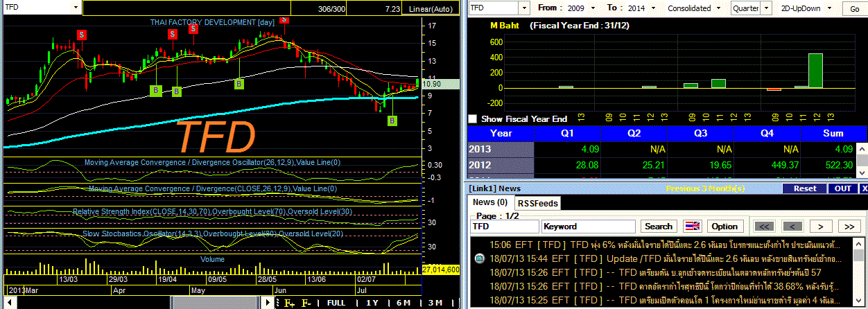Image resolution: width=868 pixels, height=309 pixels.
Task: Set chart range to 3M
Action: [x=435, y=303]
